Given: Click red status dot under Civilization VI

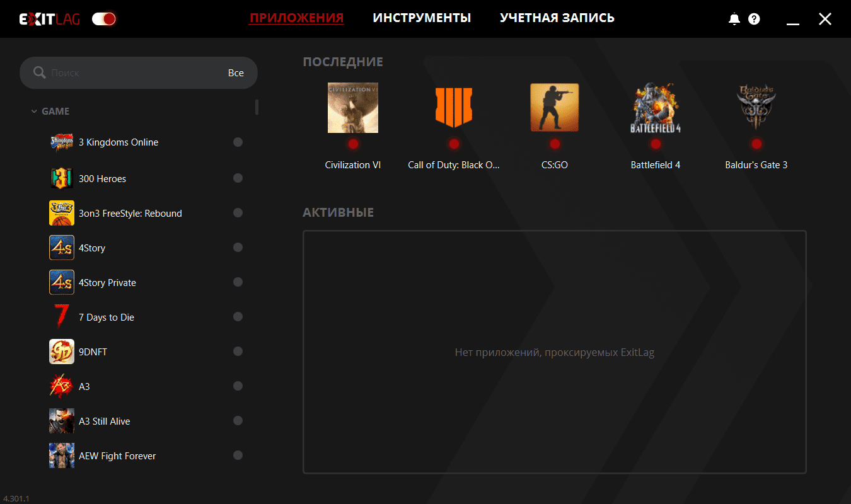Looking at the screenshot, I should [x=353, y=144].
